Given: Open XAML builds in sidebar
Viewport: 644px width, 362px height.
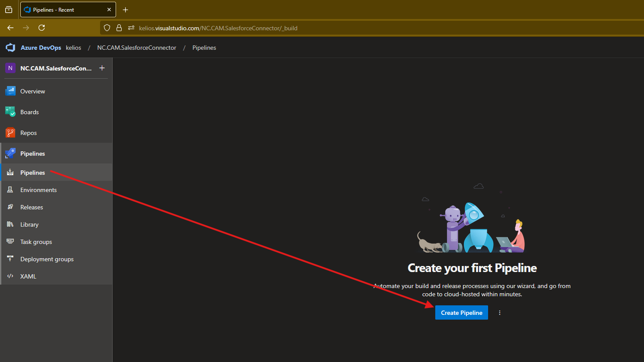Looking at the screenshot, I should pyautogui.click(x=28, y=276).
